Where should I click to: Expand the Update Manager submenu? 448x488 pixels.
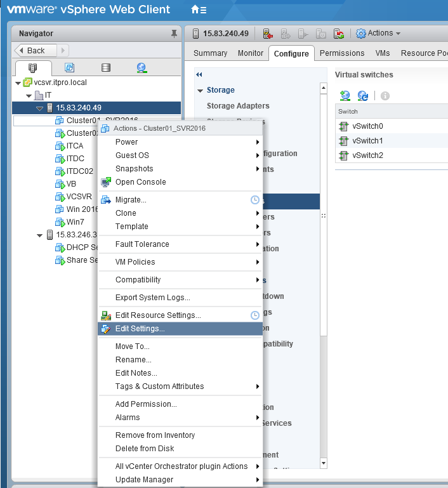[180, 480]
